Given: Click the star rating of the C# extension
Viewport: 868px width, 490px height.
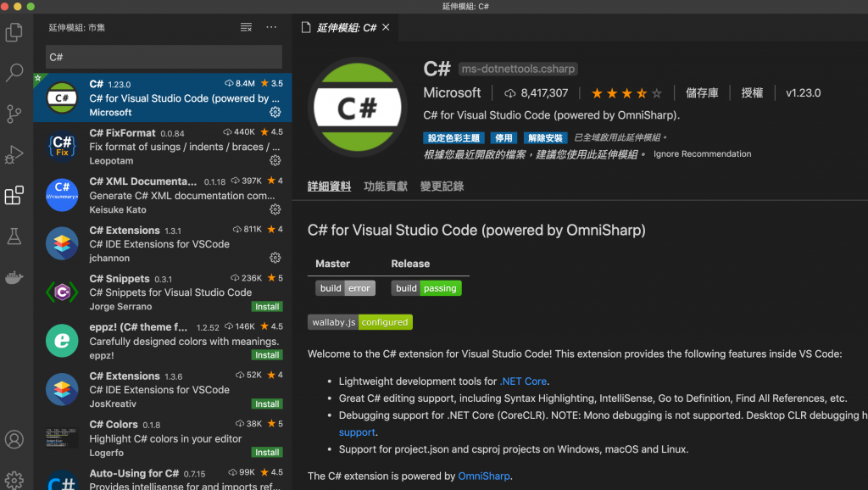Looking at the screenshot, I should tap(626, 93).
